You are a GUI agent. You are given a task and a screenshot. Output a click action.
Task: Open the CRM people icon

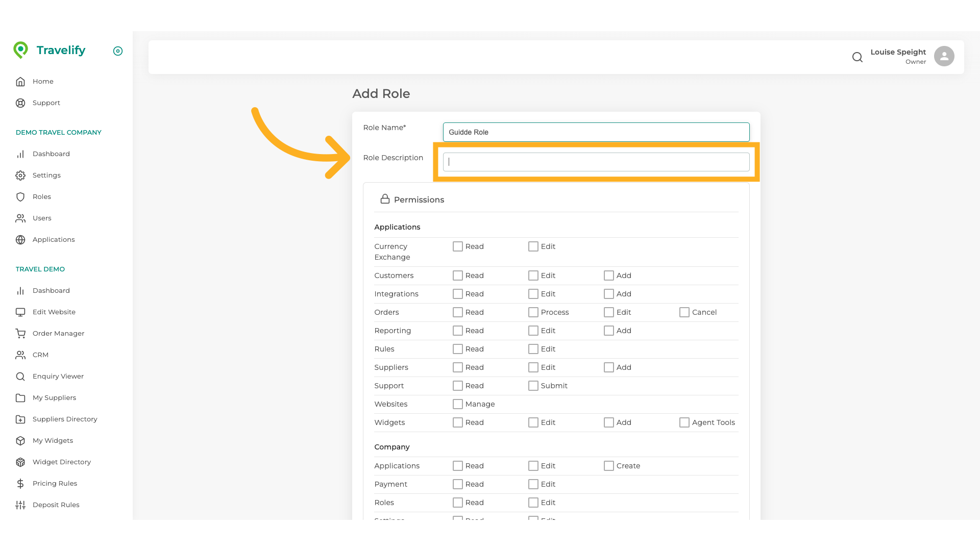20,355
